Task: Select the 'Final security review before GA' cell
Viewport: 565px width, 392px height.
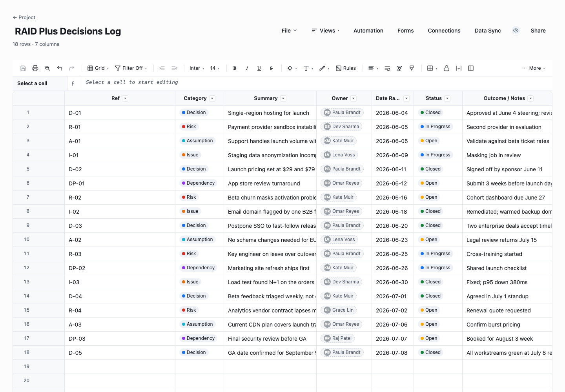Action: click(x=270, y=339)
